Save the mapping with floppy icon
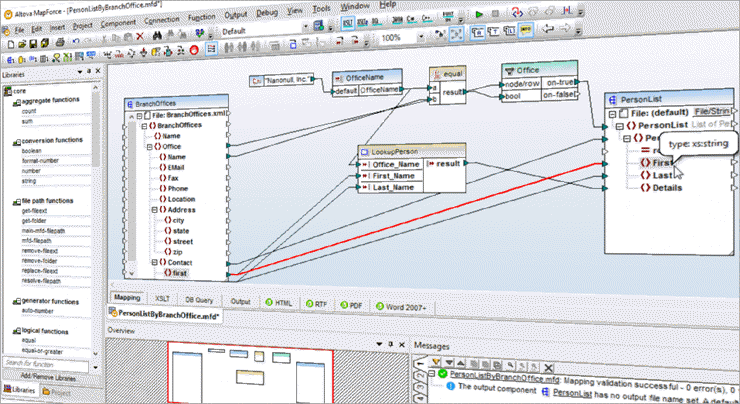This screenshot has width=740, height=404. click(33, 44)
